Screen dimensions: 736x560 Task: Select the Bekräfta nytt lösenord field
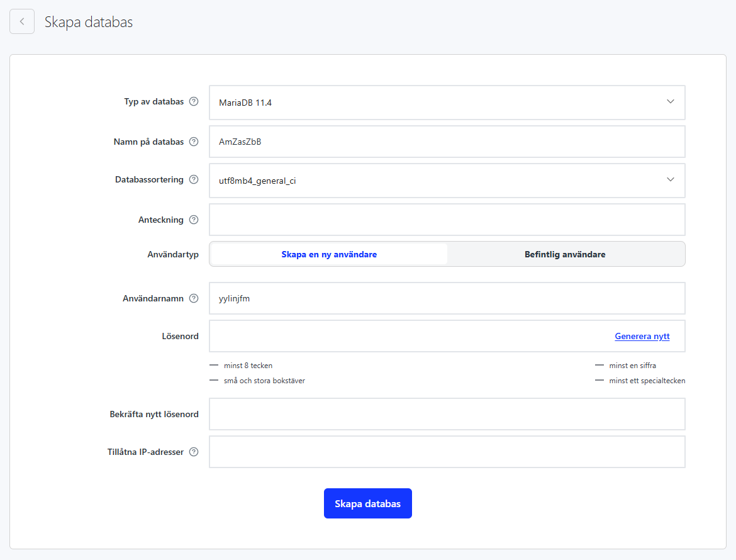click(x=447, y=414)
